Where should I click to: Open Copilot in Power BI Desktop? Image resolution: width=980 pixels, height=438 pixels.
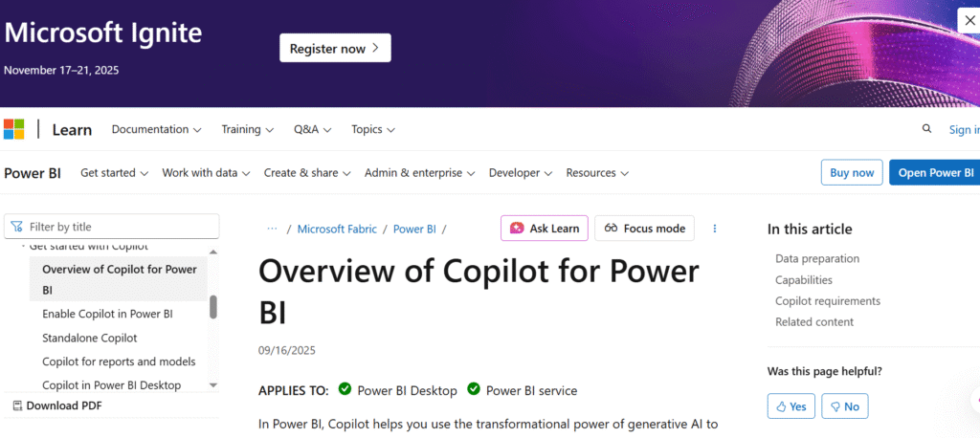pos(111,384)
